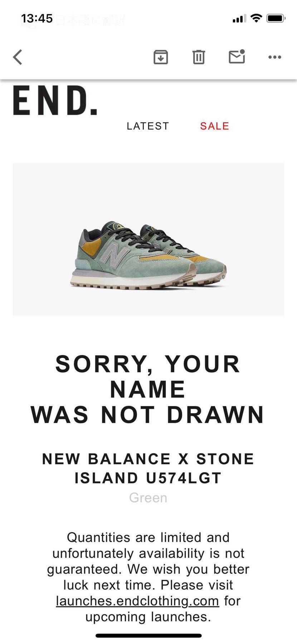Tap the New Balance x Stone Island U574LGT title
The height and width of the screenshot is (644, 297).
click(x=148, y=468)
